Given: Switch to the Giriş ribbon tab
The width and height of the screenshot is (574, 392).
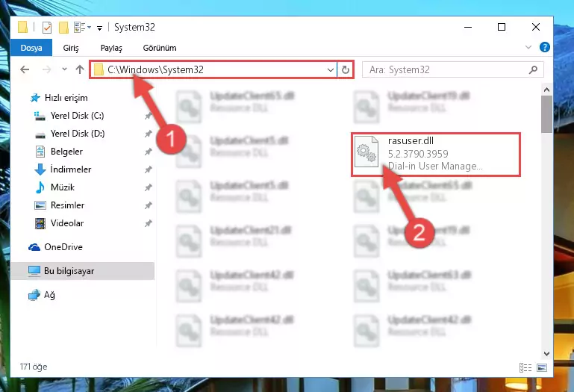Looking at the screenshot, I should point(71,48).
